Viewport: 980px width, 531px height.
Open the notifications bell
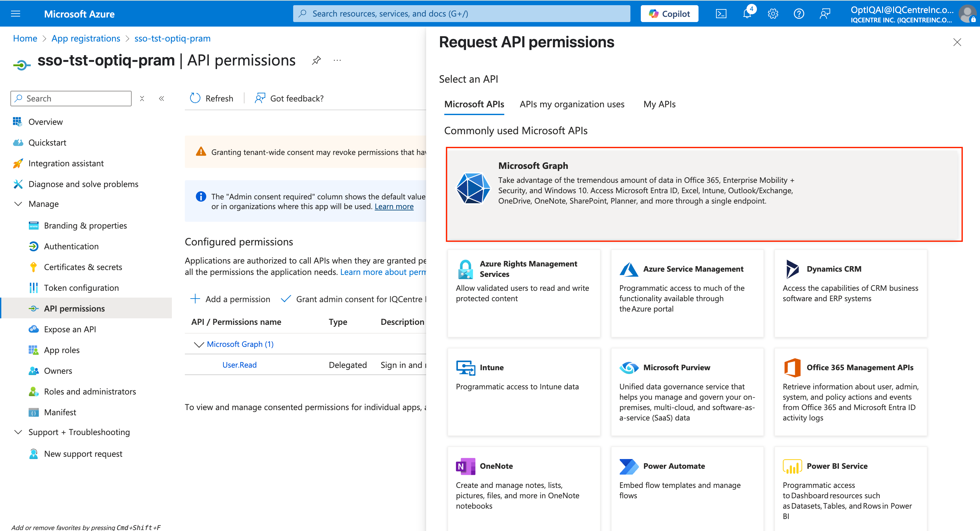click(747, 14)
